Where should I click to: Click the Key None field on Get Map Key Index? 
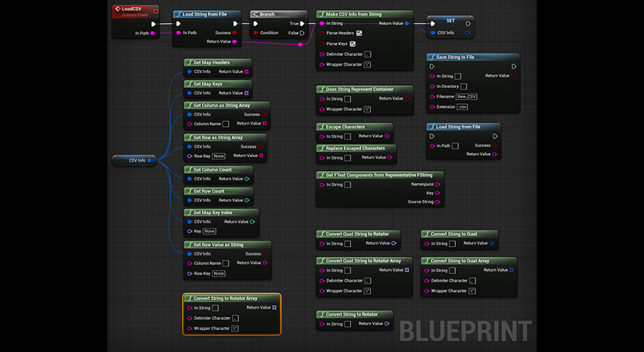(x=210, y=231)
